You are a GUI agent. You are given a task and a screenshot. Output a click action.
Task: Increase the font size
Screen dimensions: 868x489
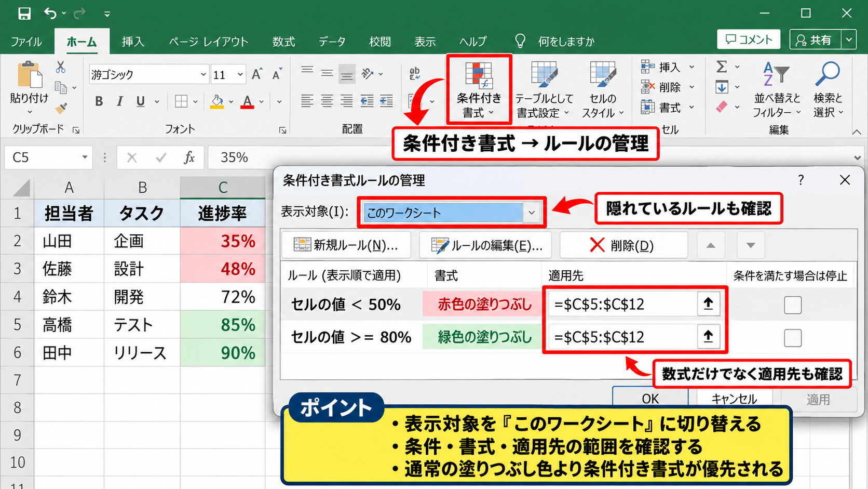point(256,74)
